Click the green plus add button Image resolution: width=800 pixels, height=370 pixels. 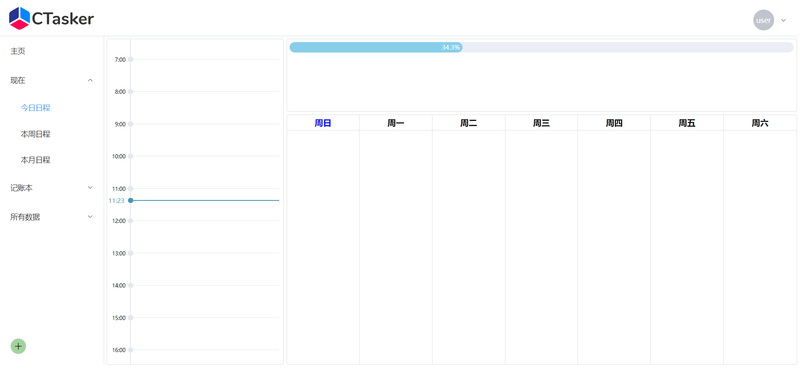coord(18,347)
